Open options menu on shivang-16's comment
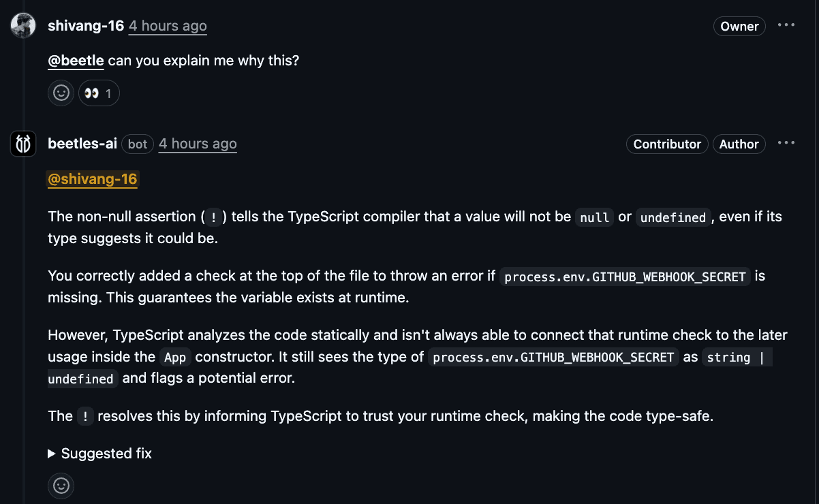819x504 pixels. coord(786,26)
